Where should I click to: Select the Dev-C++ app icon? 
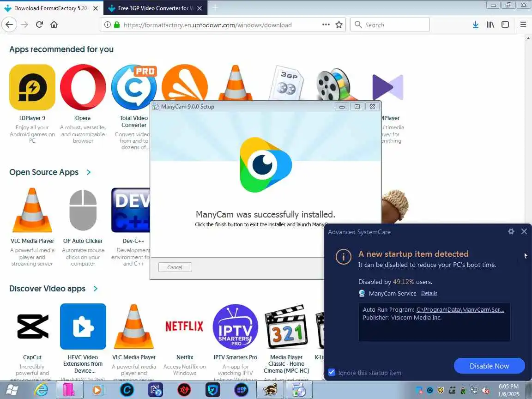pos(131,210)
